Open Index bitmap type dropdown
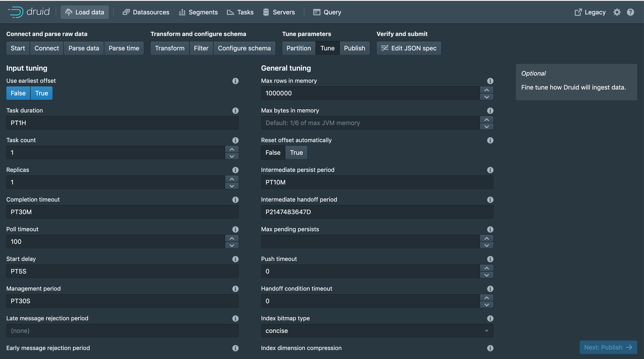Viewport: 644px width, 359px height. click(377, 331)
